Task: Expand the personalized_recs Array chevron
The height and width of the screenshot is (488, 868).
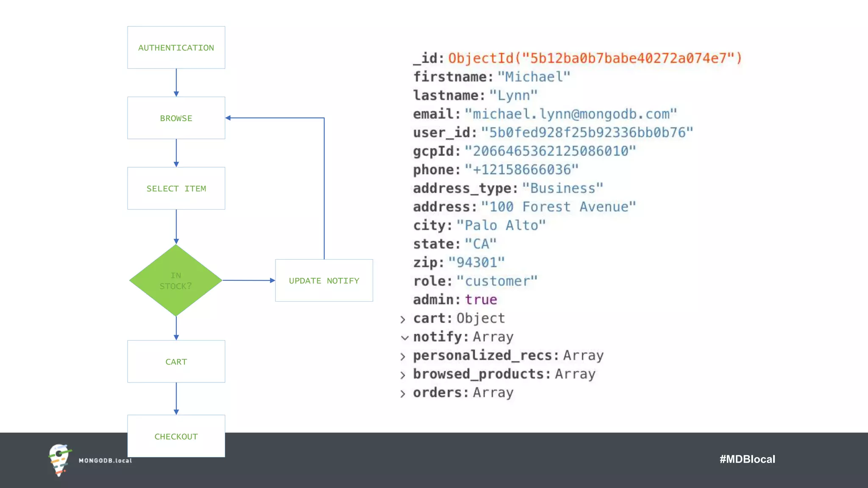Action: [403, 357]
